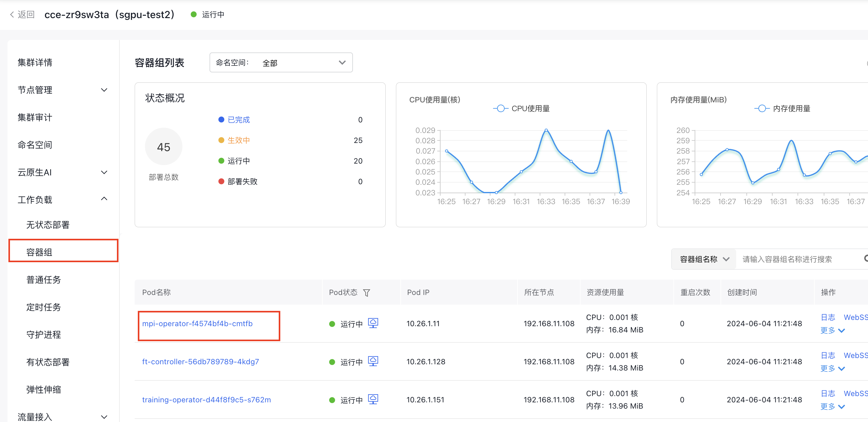This screenshot has width=868, height=422.
Task: Open the 容器组名称 search type dropdown
Action: 704,259
